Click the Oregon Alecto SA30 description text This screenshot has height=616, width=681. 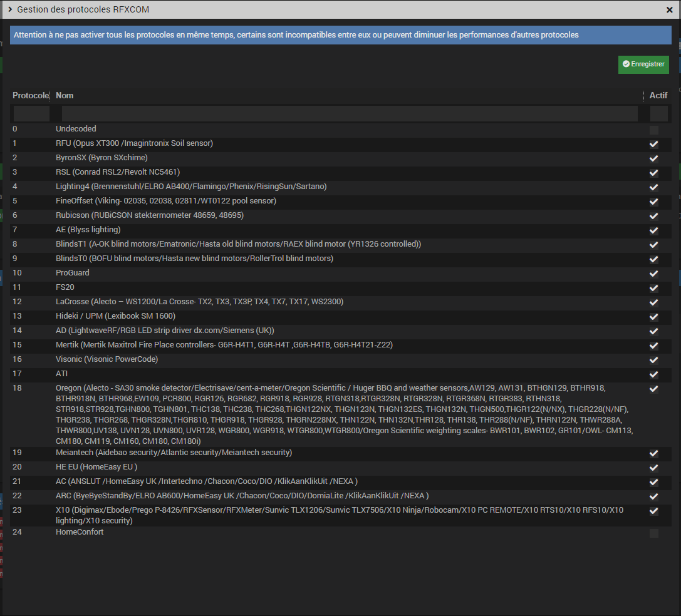pos(345,414)
